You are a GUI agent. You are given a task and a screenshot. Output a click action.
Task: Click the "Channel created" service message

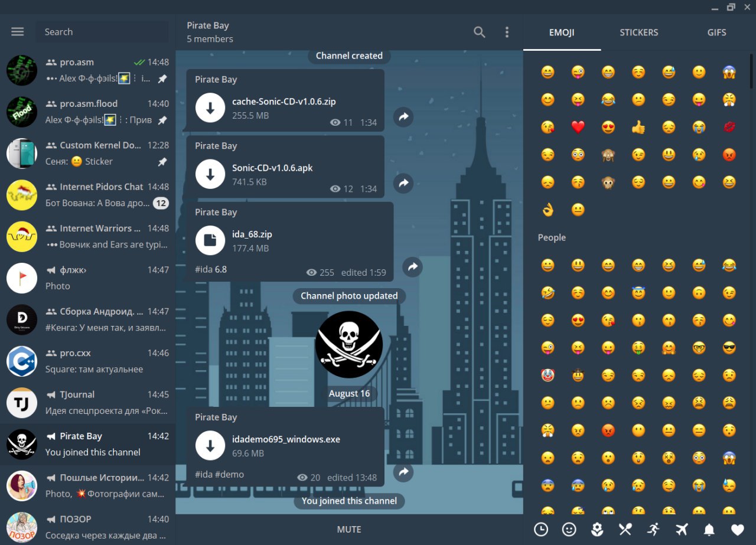coord(349,56)
